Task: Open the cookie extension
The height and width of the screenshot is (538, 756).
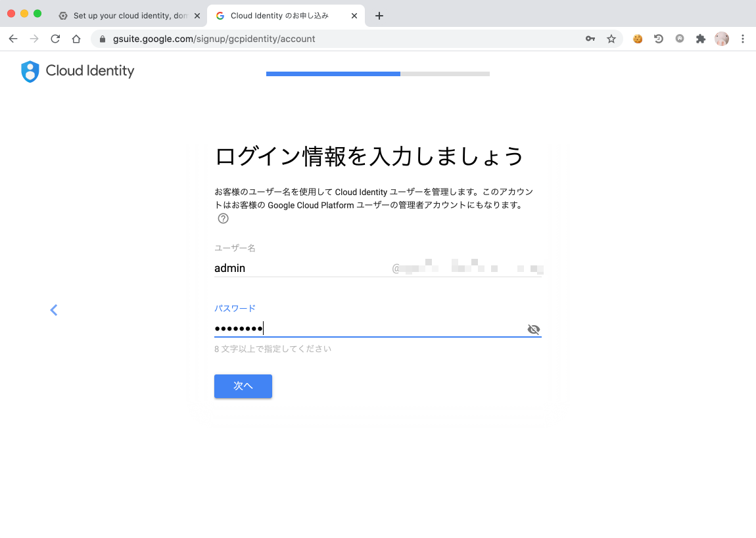Action: pyautogui.click(x=638, y=39)
